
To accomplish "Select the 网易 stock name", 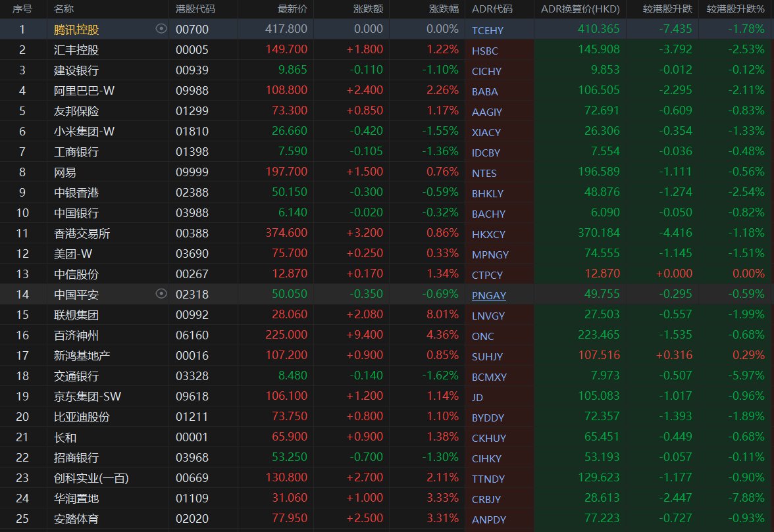I will [64, 172].
